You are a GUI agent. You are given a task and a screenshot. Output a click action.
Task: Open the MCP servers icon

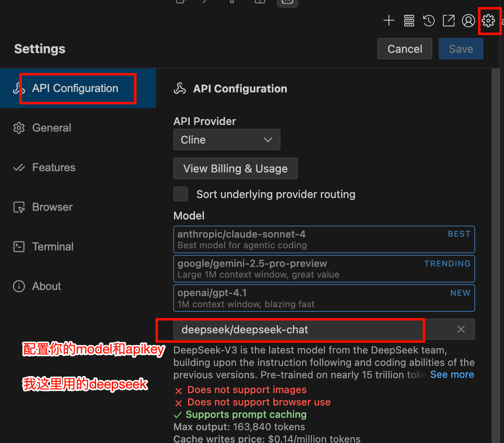[x=409, y=20]
